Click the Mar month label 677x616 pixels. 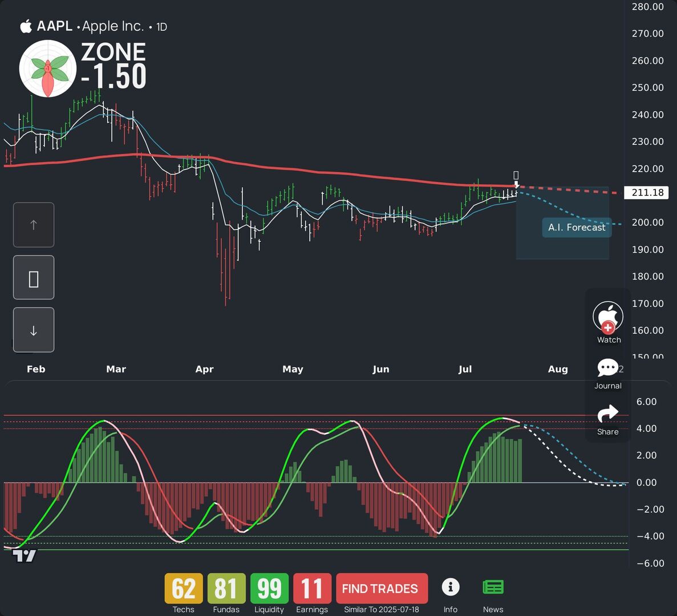click(x=116, y=369)
